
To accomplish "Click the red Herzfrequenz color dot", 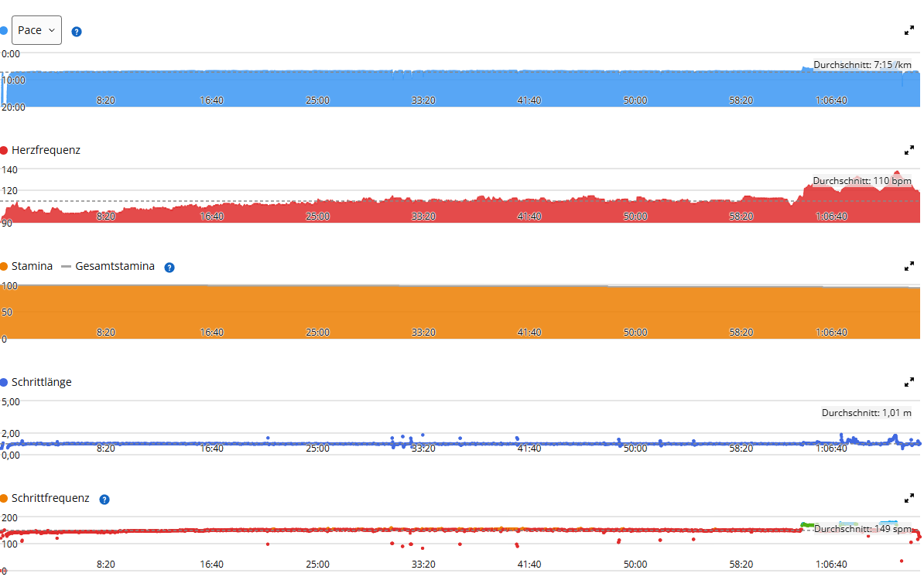I will pos(4,150).
